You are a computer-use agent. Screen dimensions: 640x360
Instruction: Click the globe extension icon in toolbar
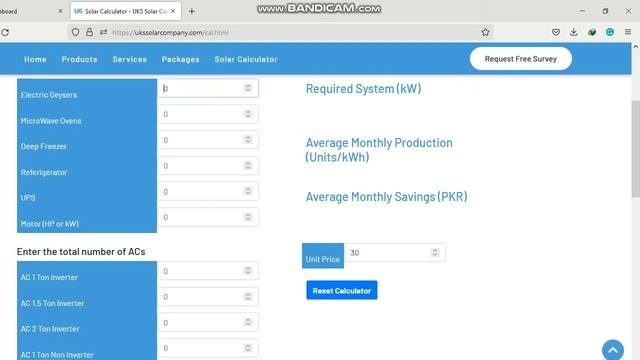point(592,32)
